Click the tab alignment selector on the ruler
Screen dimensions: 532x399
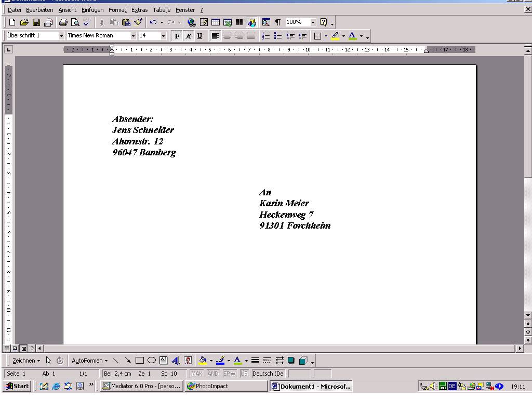(x=8, y=50)
